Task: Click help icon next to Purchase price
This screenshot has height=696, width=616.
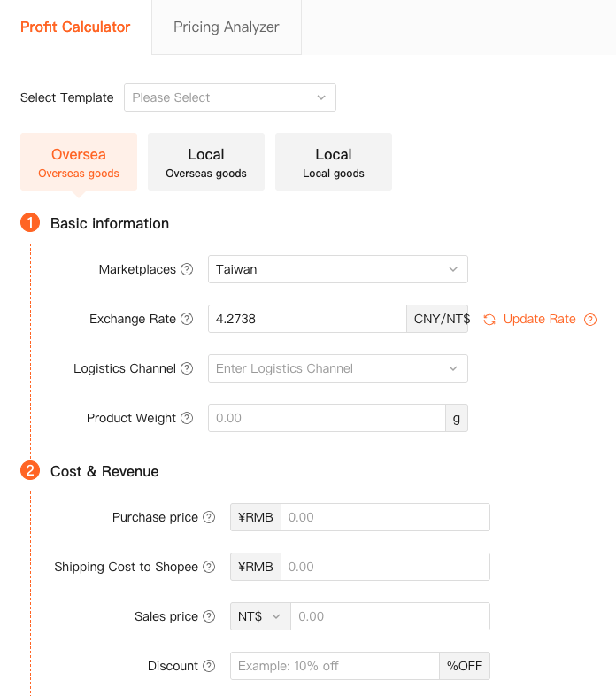Action: (x=209, y=517)
